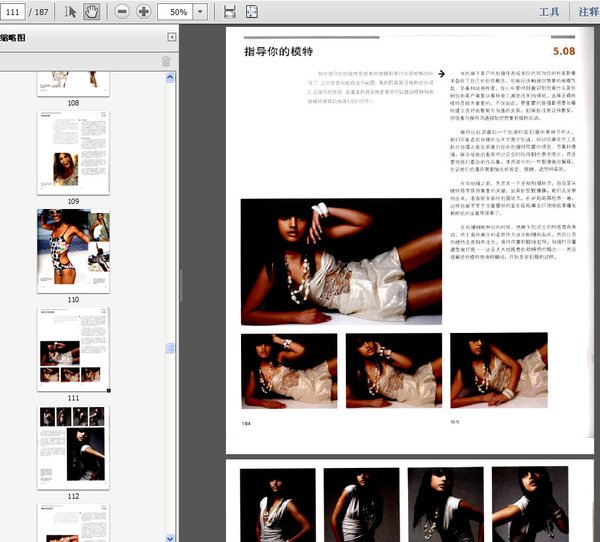
Task: Click the thumbnail scrollbar up arrow
Action: (x=170, y=78)
